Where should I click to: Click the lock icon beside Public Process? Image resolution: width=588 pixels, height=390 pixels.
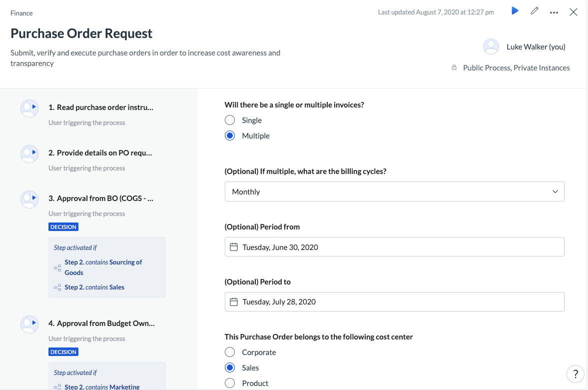click(454, 67)
